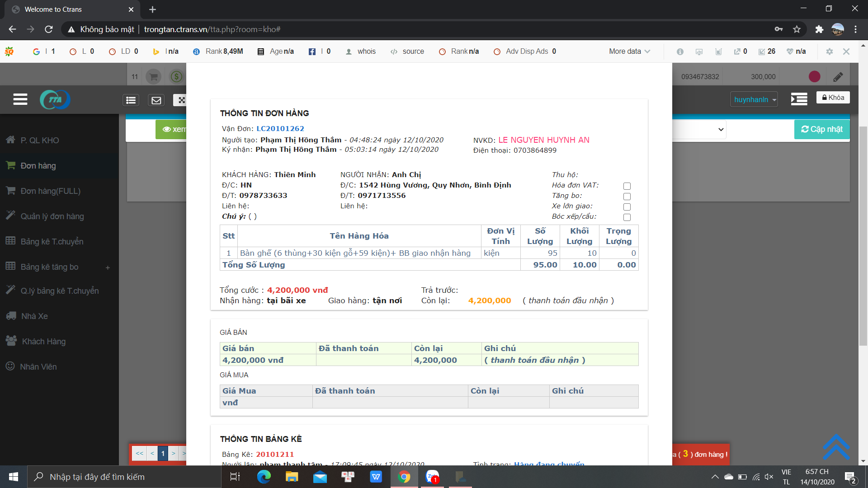Expand More data dropdown in SEO bar

coord(629,52)
